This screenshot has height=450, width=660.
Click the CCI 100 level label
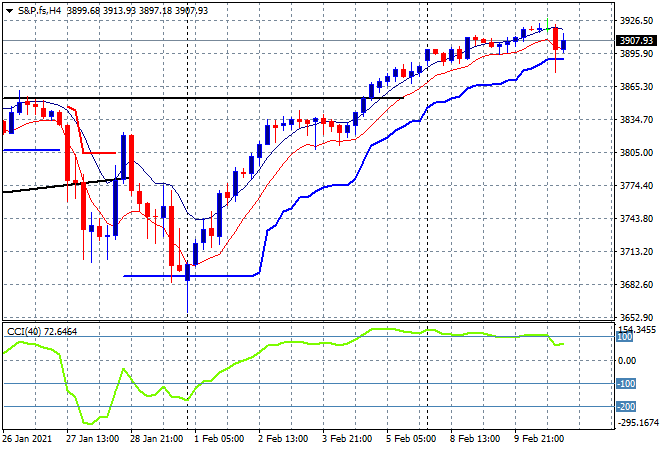click(625, 337)
